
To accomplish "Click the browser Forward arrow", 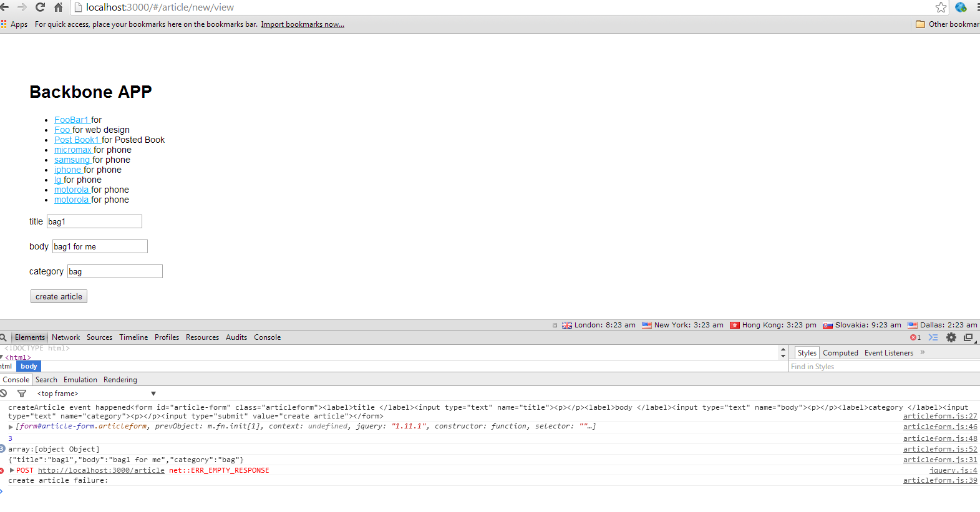I will pos(22,7).
